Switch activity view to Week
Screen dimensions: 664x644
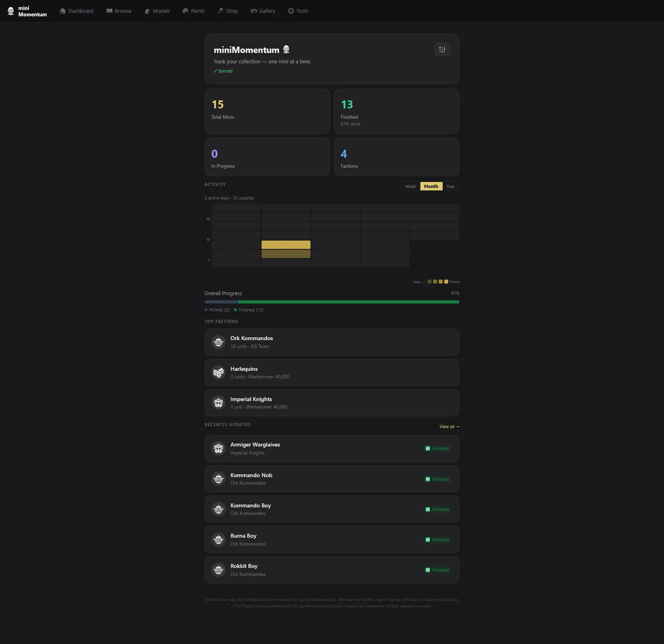click(x=410, y=186)
